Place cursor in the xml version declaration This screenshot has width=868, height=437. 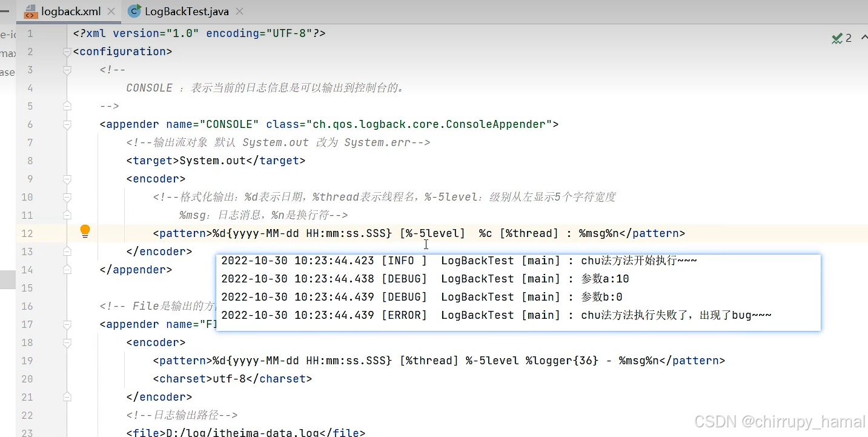199,33
